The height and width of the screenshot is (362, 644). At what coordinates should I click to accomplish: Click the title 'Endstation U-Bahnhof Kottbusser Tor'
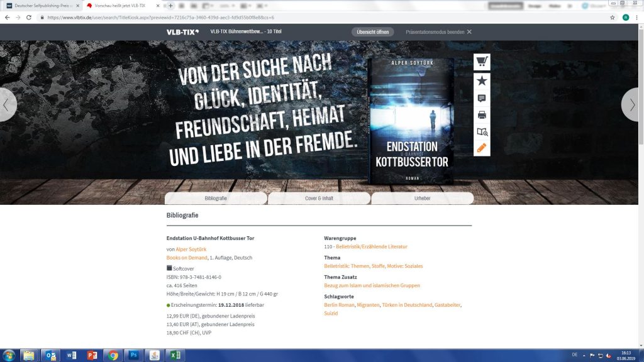[210, 238]
